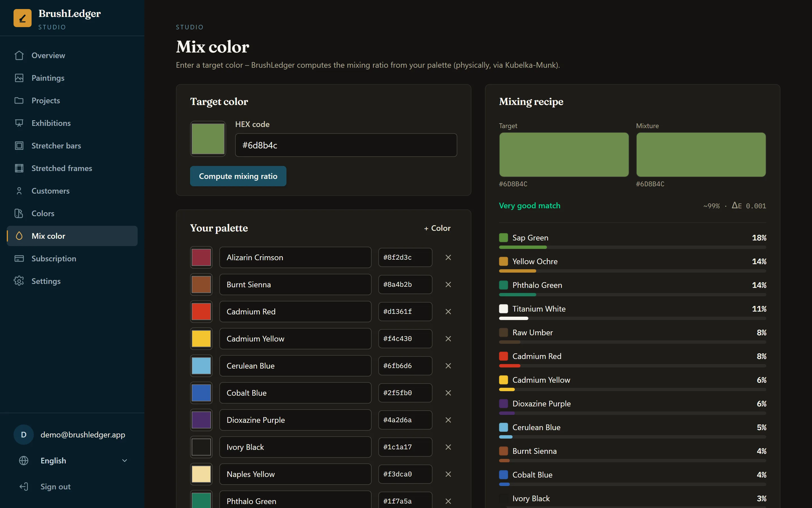The width and height of the screenshot is (812, 508).
Task: Edit the Burnt Sienna name field
Action: [295, 284]
